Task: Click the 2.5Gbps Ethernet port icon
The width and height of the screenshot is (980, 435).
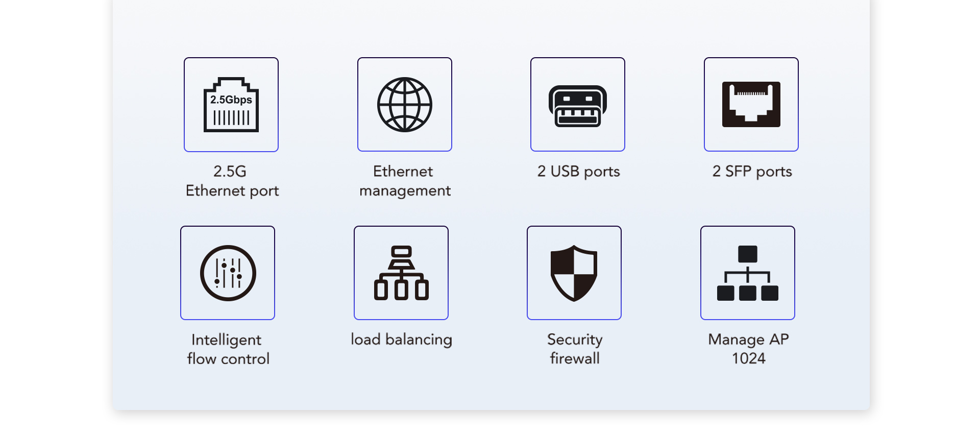Action: tap(231, 105)
